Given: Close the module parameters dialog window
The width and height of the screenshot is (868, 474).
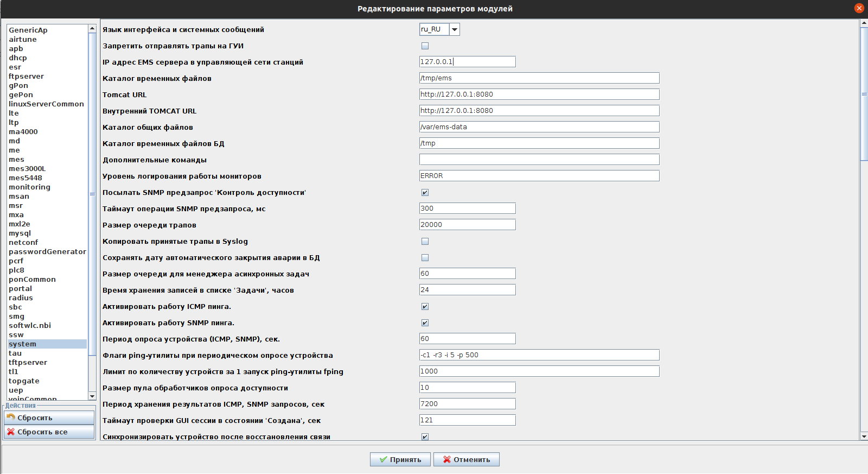Looking at the screenshot, I should 859,8.
